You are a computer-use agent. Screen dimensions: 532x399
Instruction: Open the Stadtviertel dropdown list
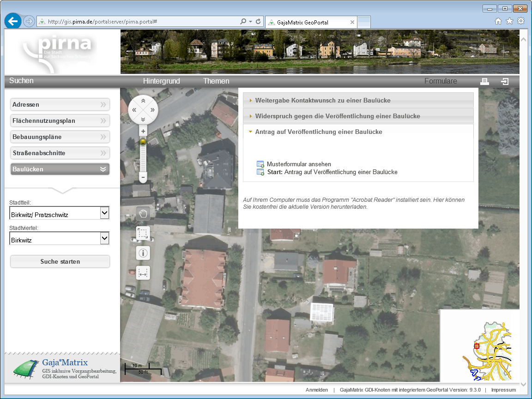point(105,238)
